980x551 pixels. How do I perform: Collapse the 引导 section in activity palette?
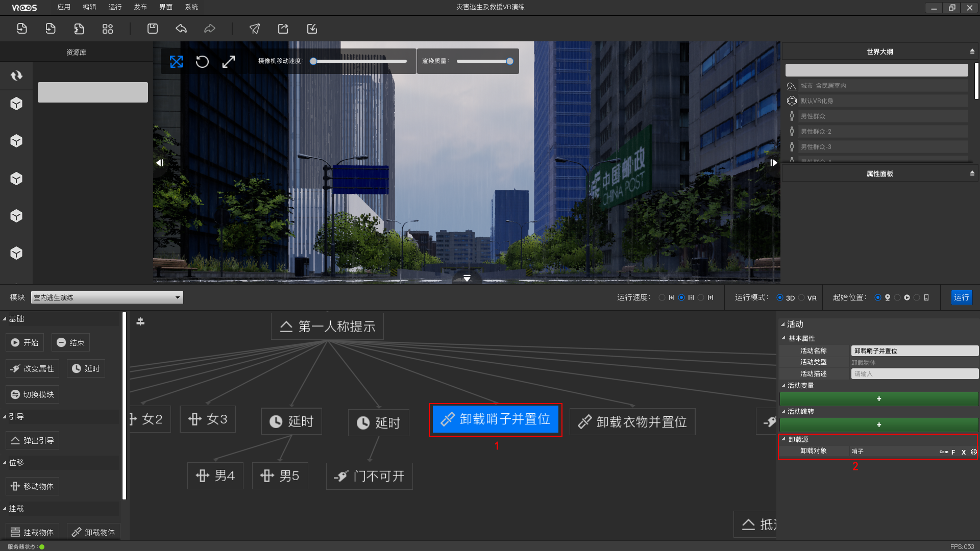pyautogui.click(x=4, y=417)
